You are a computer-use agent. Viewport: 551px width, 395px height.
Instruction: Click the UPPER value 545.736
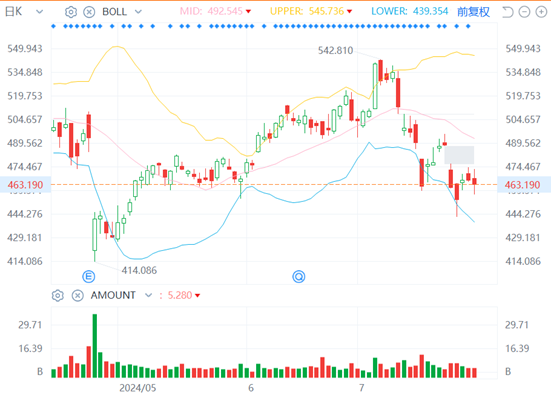326,11
